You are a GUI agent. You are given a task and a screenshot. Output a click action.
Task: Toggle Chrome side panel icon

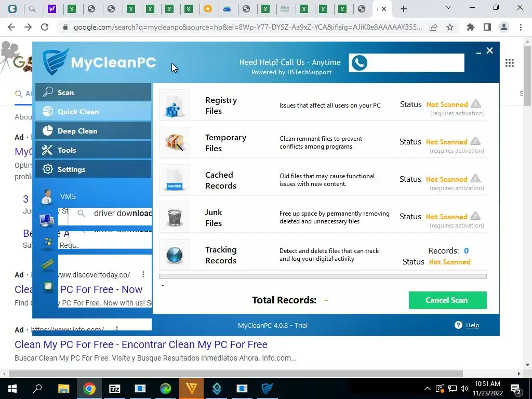487,27
